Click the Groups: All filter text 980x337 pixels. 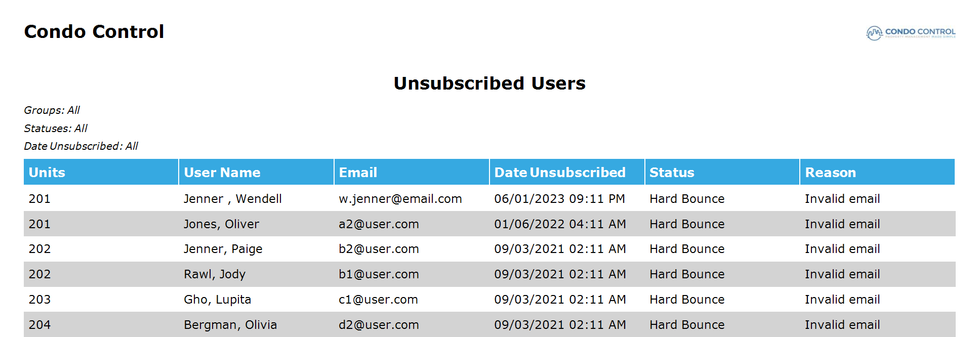coord(52,110)
